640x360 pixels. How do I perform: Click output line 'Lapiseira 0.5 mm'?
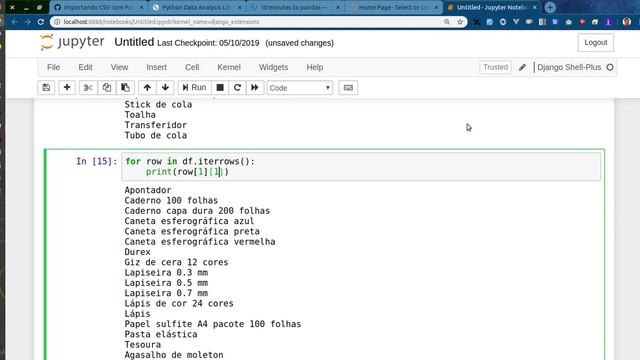pyautogui.click(x=166, y=283)
